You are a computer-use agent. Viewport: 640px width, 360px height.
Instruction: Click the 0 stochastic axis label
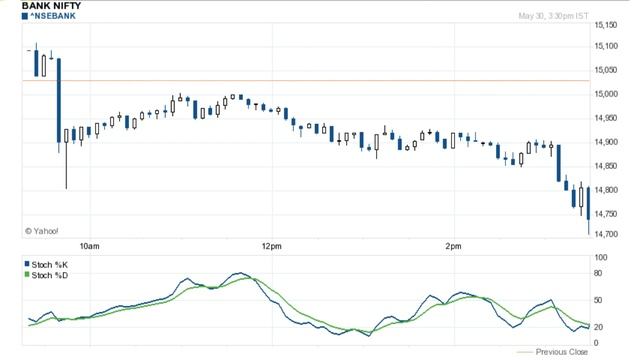(x=596, y=343)
